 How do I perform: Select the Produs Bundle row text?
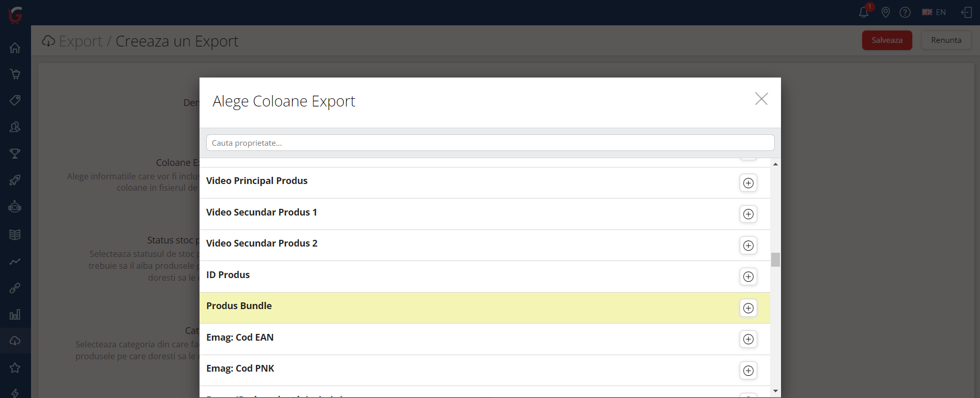coord(239,306)
